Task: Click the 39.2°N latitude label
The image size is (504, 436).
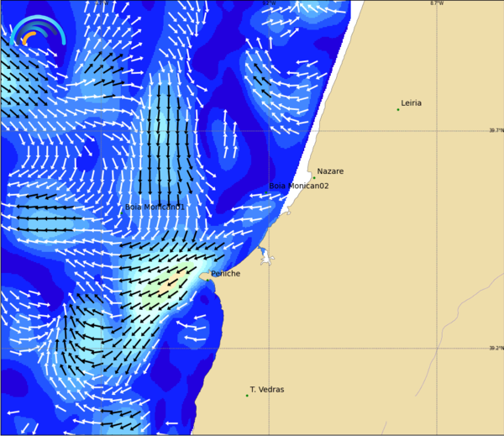Action: tap(496, 348)
